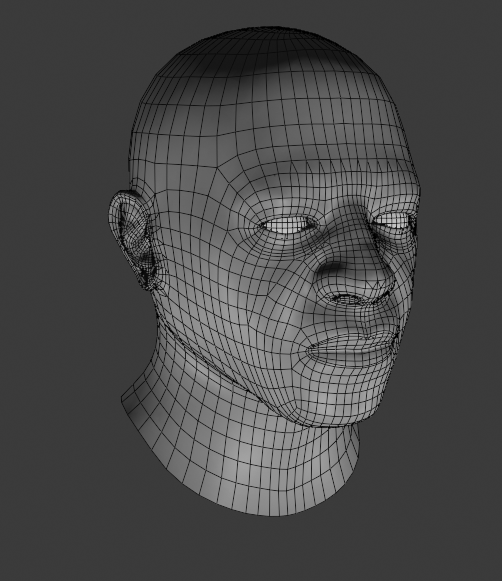Select the fully visible eye of the model
This screenshot has height=581, width=502.
point(288,225)
